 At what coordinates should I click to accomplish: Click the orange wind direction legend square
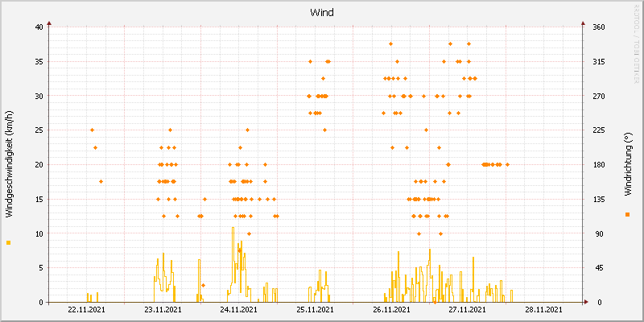click(627, 214)
